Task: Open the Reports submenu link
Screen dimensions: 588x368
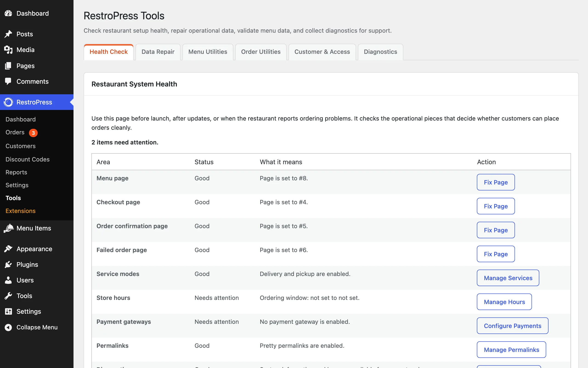Action: [x=16, y=172]
